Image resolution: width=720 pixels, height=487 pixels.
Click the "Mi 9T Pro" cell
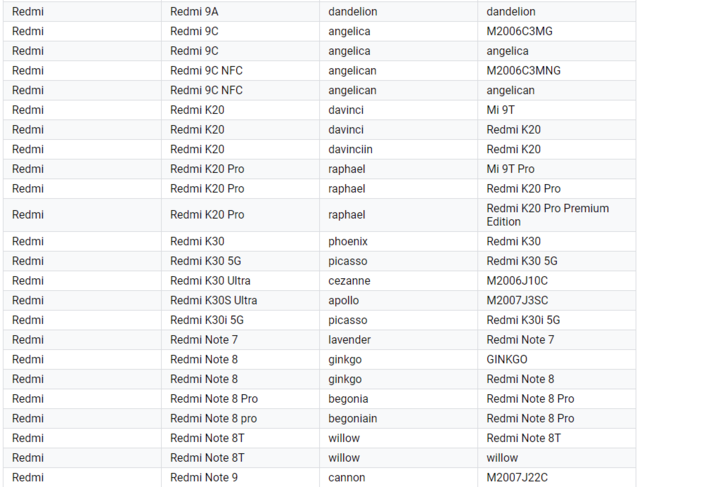coord(510,169)
